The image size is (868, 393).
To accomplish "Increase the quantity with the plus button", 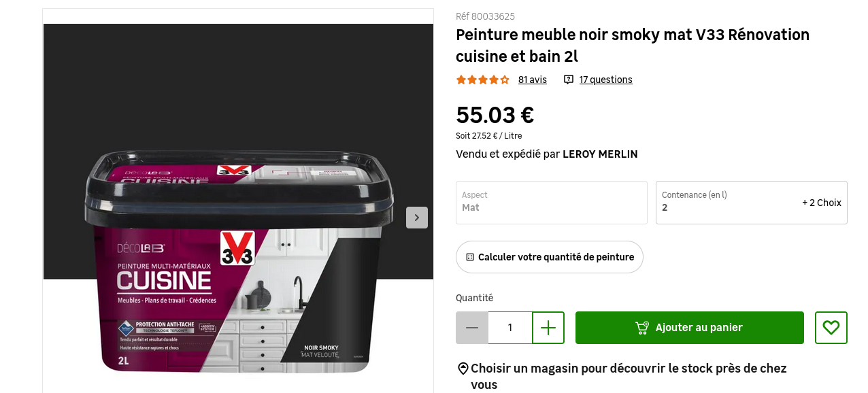I will coord(548,328).
